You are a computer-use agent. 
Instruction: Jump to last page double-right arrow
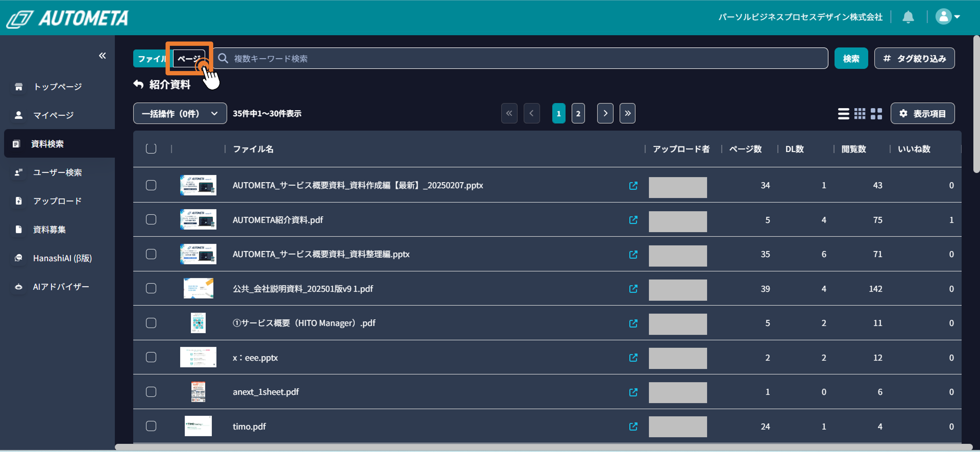click(x=627, y=113)
